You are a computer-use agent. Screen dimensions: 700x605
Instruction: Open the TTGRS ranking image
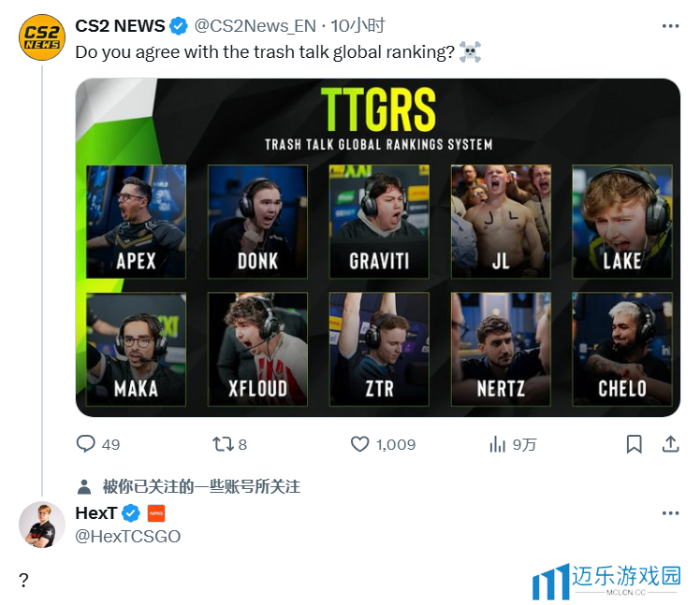tap(378, 248)
